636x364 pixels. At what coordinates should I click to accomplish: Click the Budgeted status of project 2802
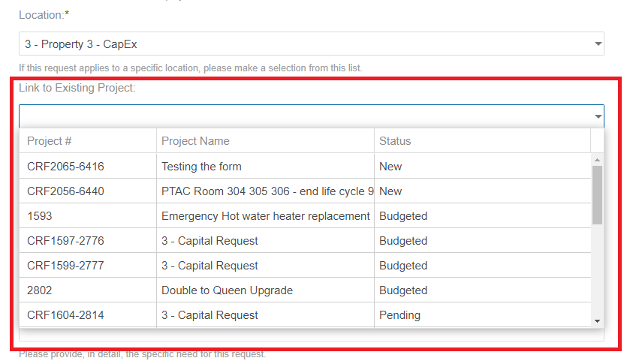pyautogui.click(x=403, y=290)
